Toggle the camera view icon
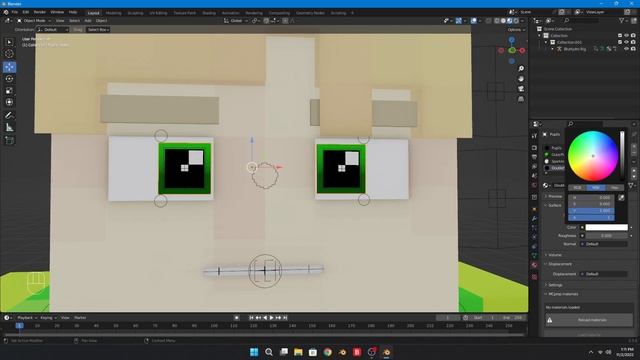640x360 pixels. [x=521, y=89]
